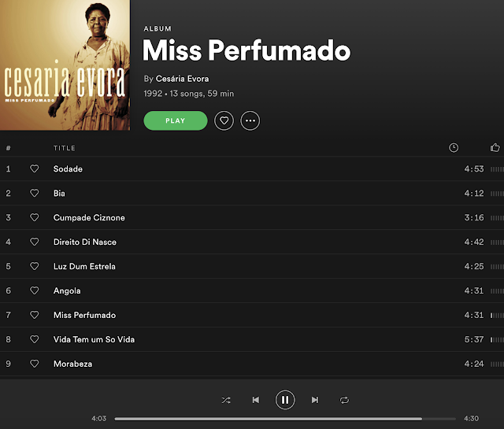Click the 4:24 duration of Morabeza

pos(474,364)
